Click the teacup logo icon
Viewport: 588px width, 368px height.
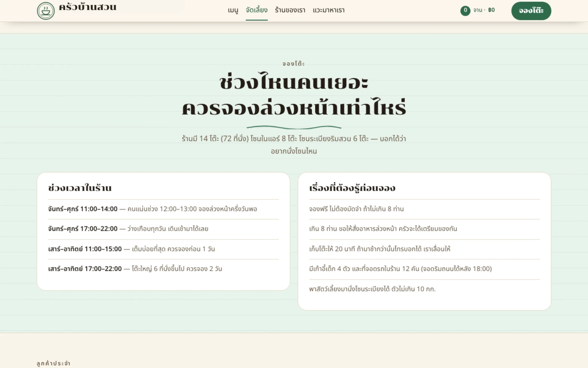46,11
